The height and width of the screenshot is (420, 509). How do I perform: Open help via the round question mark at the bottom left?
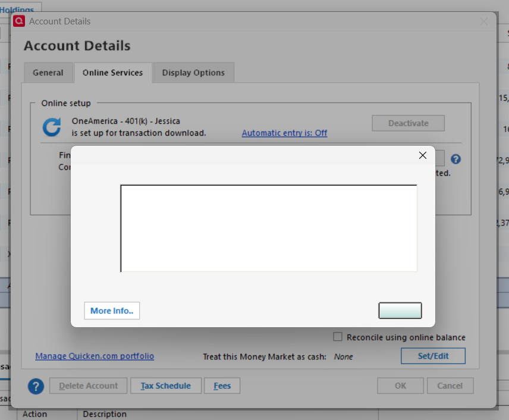[x=36, y=386]
